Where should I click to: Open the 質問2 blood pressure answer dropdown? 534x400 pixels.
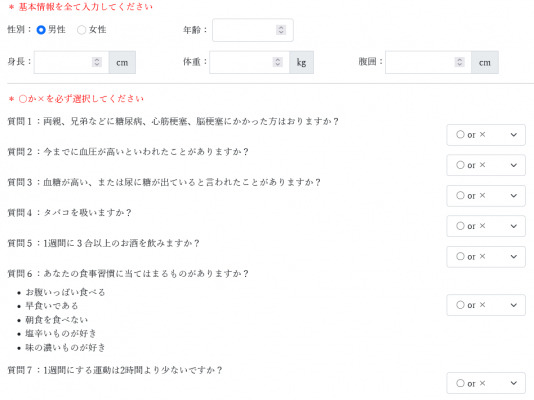[x=486, y=165]
